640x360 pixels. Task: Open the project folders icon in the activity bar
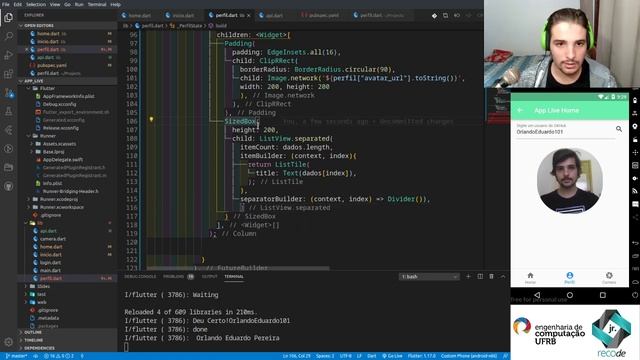pyautogui.click(x=9, y=167)
